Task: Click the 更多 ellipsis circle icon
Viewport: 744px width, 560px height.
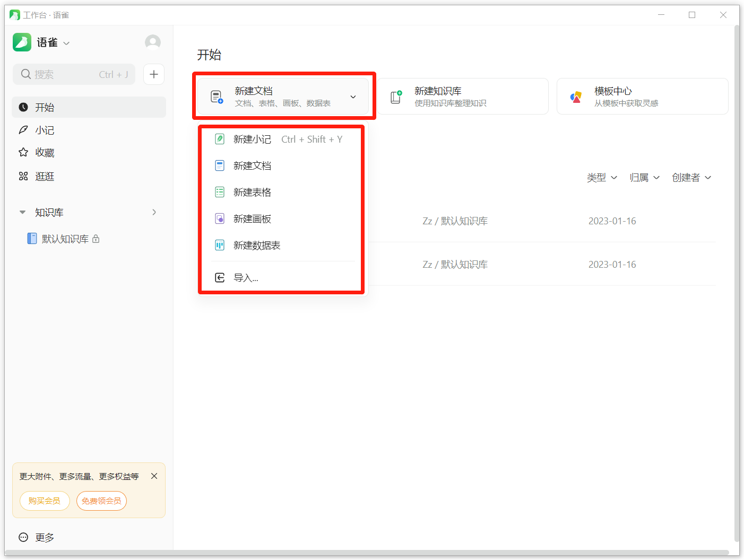Action: tap(23, 537)
